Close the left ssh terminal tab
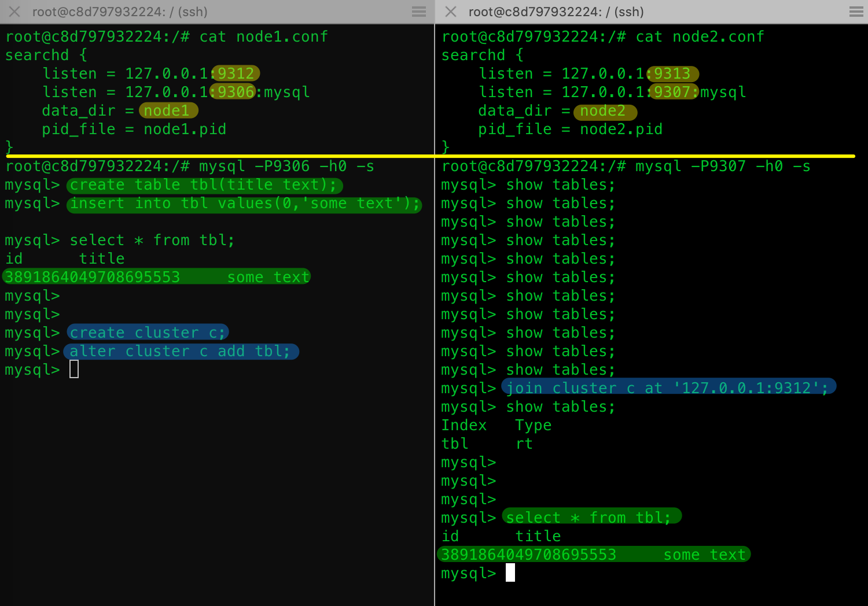This screenshot has height=606, width=868. coord(14,12)
